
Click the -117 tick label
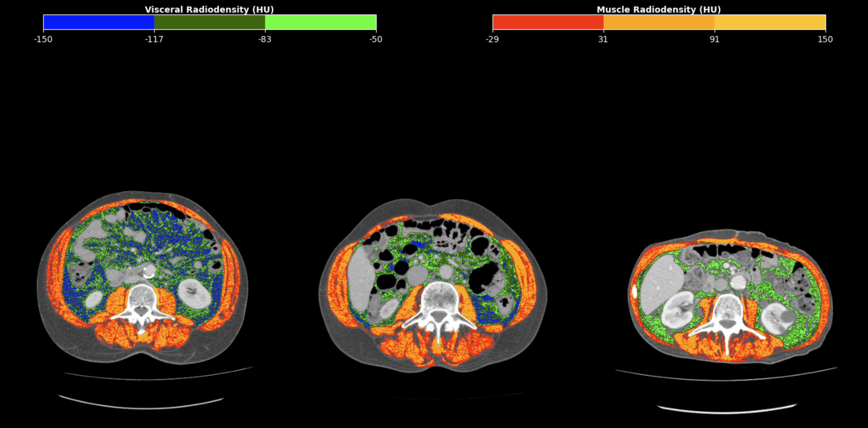pyautogui.click(x=154, y=39)
